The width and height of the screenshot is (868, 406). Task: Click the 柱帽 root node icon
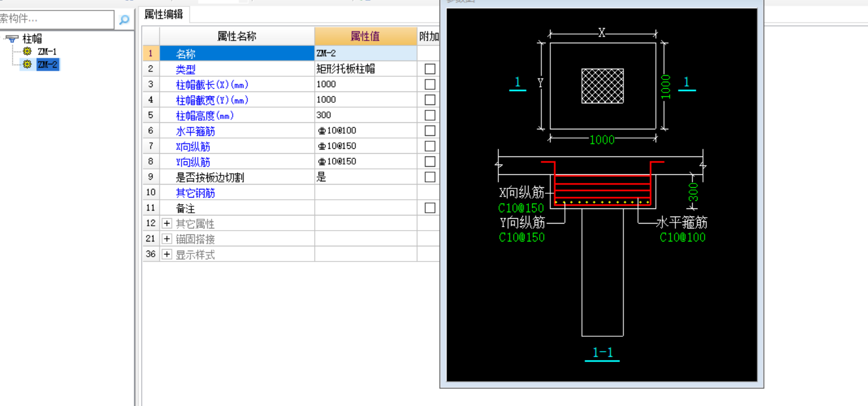pyautogui.click(x=12, y=39)
